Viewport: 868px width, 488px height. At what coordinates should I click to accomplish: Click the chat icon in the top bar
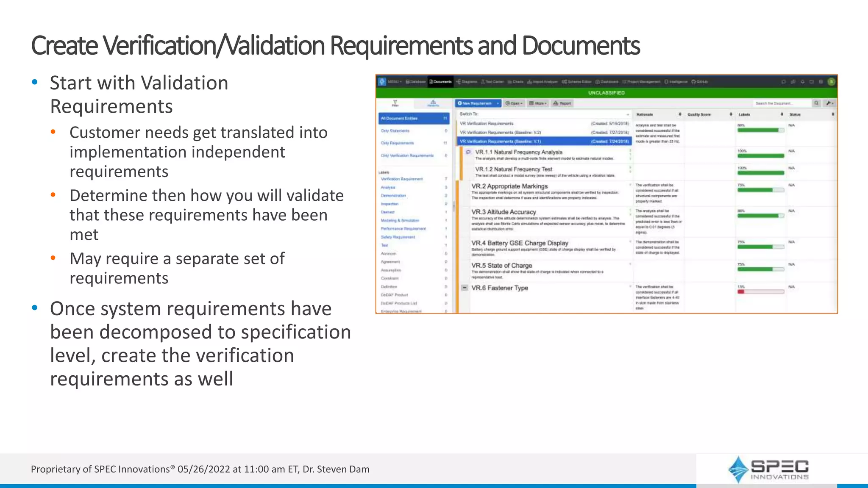(793, 82)
